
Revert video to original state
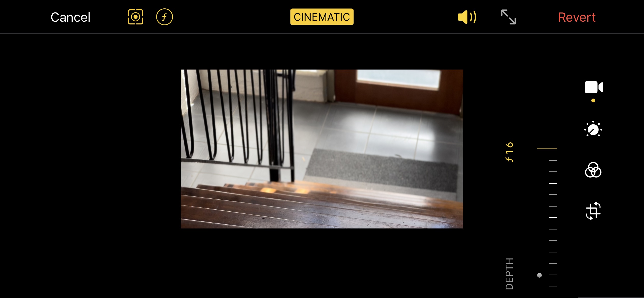(577, 17)
